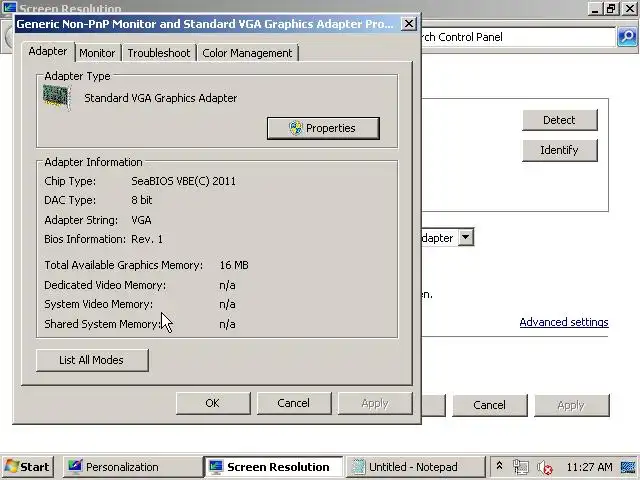The width and height of the screenshot is (640, 480).
Task: Click Apply in the Screen Resolution window
Action: coord(571,405)
